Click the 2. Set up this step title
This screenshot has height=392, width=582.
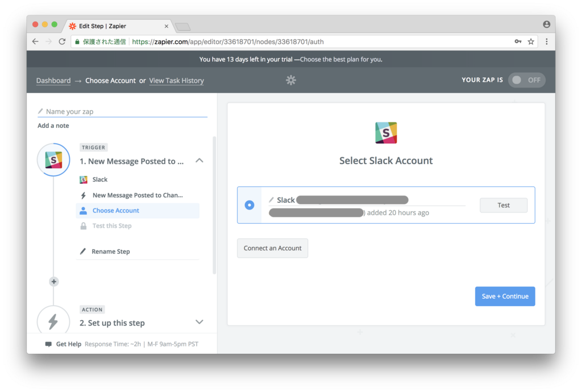pos(112,323)
